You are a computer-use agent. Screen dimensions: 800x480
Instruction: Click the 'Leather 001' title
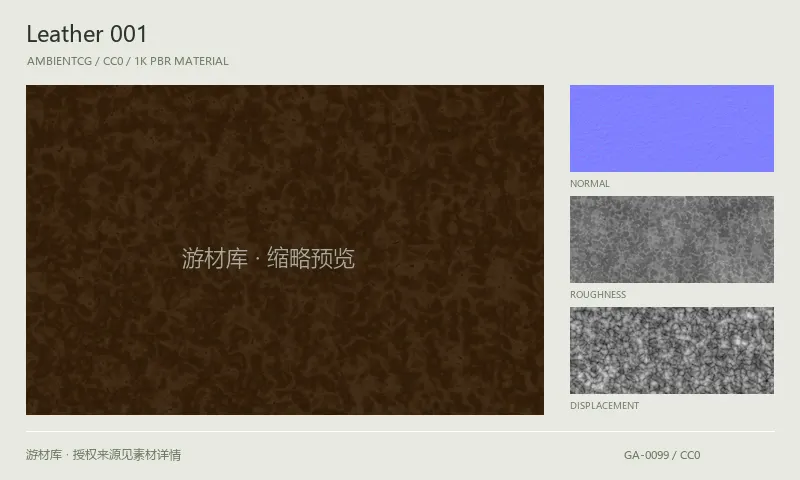87,34
